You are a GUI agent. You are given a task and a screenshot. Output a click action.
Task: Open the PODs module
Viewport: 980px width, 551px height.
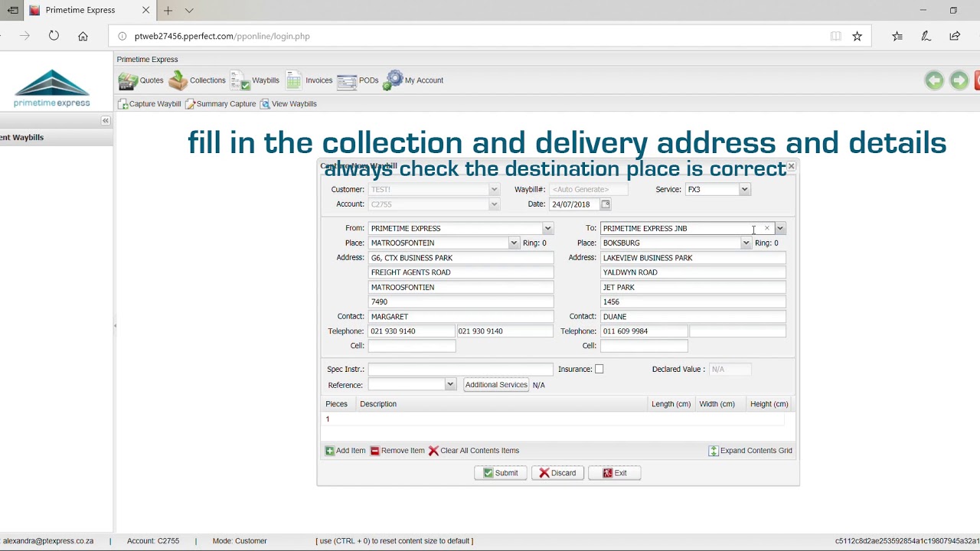point(358,80)
